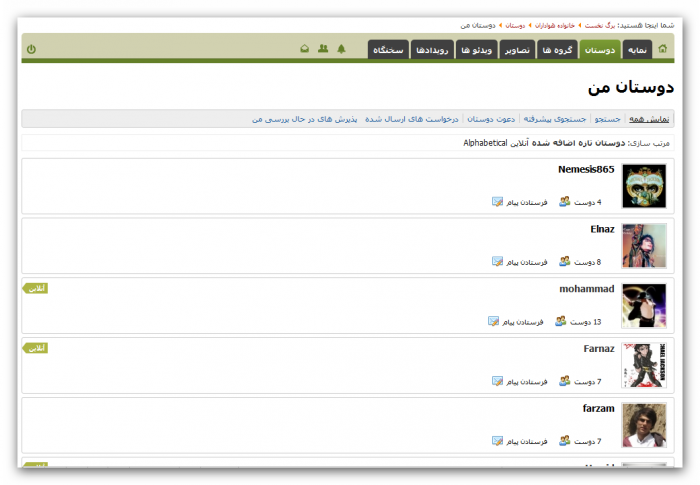Open the تصاویر (photos) tab
The width and height of the screenshot is (700, 485).
[517, 50]
